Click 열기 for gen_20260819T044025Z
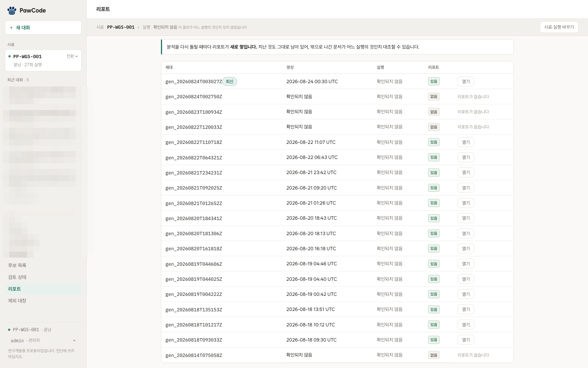The image size is (588, 368). coord(466,279)
